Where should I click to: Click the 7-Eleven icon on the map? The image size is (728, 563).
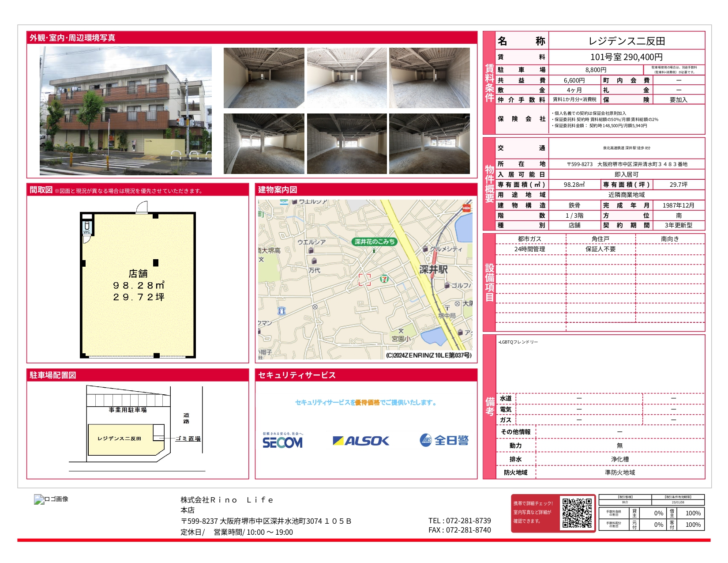pos(385,279)
